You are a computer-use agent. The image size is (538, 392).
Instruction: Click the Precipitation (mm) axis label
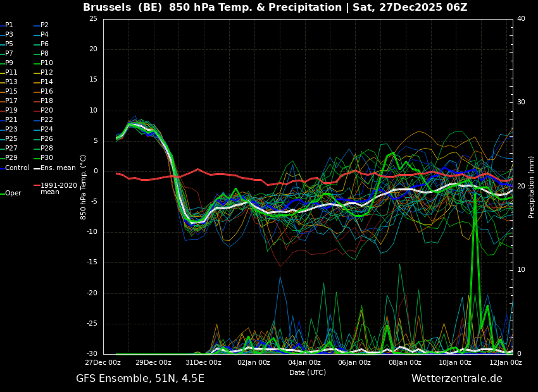click(x=531, y=187)
